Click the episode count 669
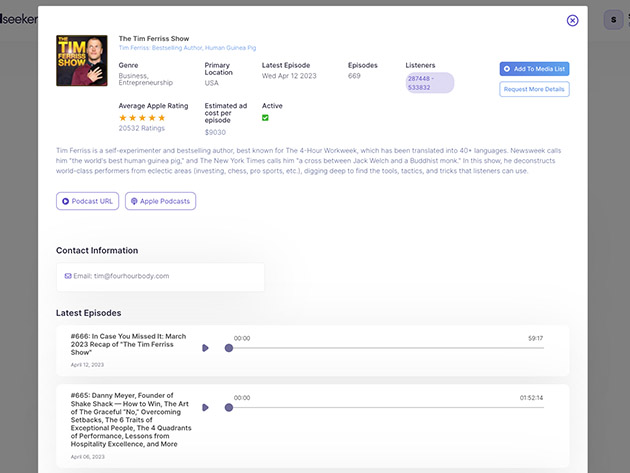 [354, 76]
